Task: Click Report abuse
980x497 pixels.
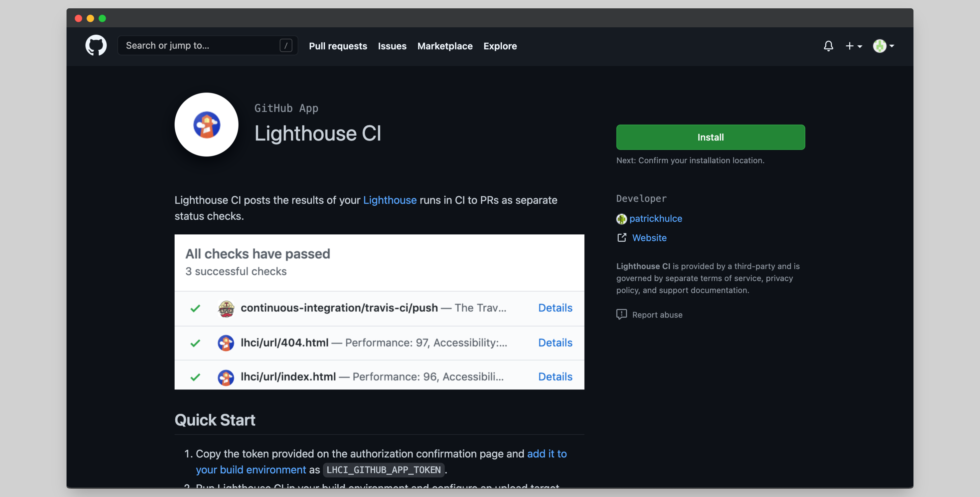Action: [657, 315]
